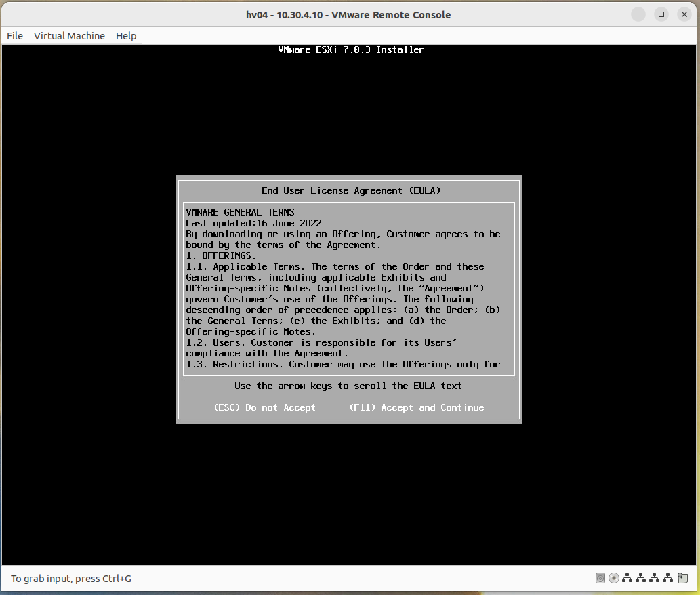
Task: Click the EULA dialog heading
Action: [x=349, y=190]
